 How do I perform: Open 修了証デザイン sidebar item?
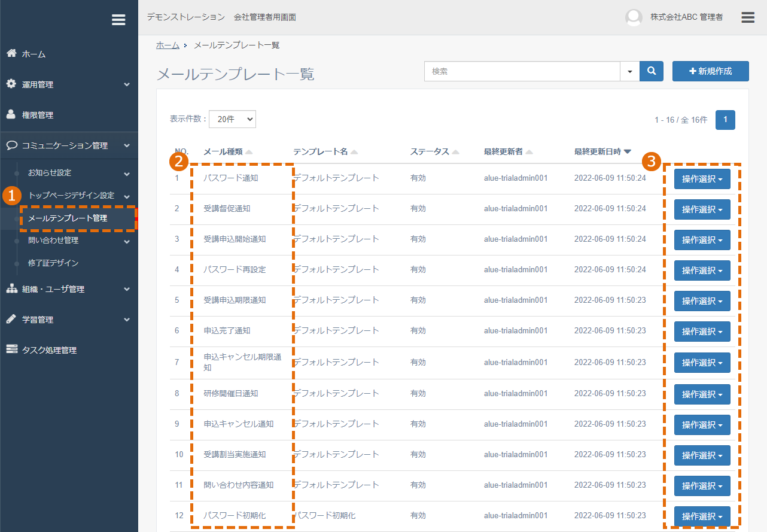pos(53,263)
